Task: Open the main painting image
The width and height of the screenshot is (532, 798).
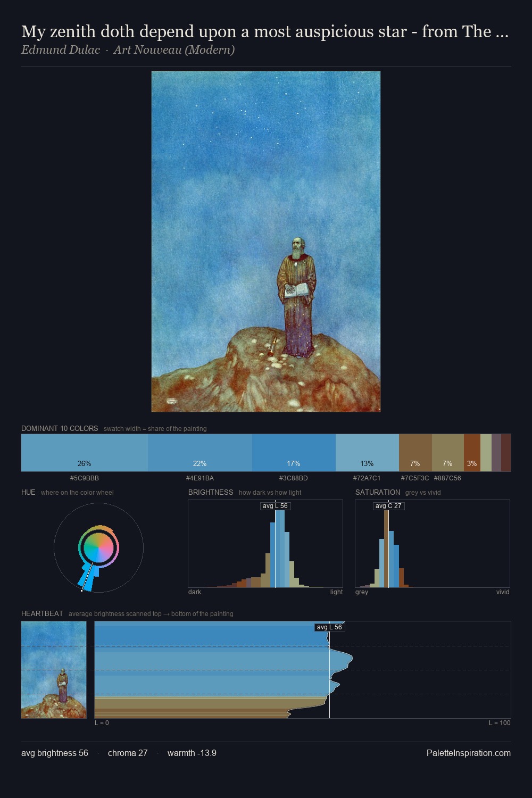Action: point(266,242)
